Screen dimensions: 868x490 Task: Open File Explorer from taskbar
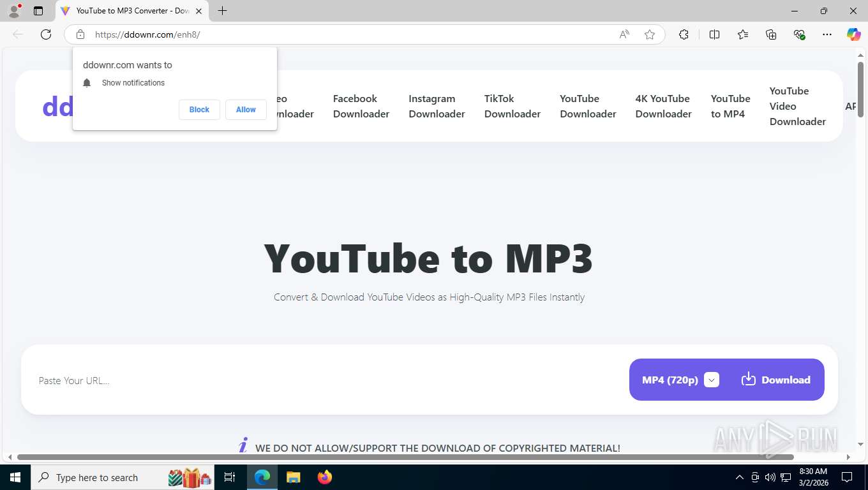(x=293, y=477)
